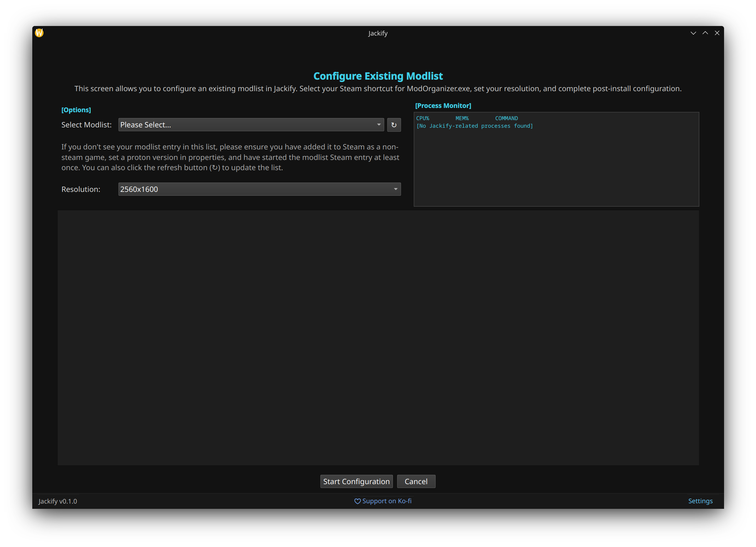Image resolution: width=756 pixels, height=547 pixels.
Task: Click the Jackify v0.1.0 version label
Action: [x=58, y=501]
